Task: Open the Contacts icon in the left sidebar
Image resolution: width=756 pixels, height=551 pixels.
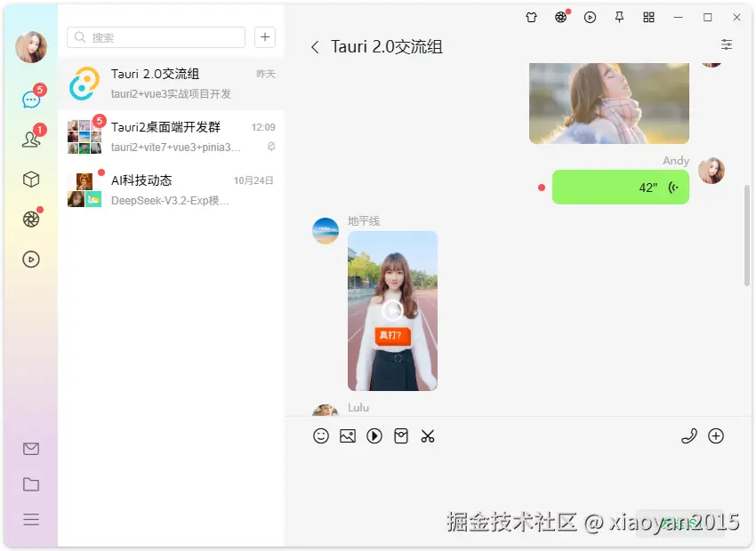Action: [x=31, y=139]
